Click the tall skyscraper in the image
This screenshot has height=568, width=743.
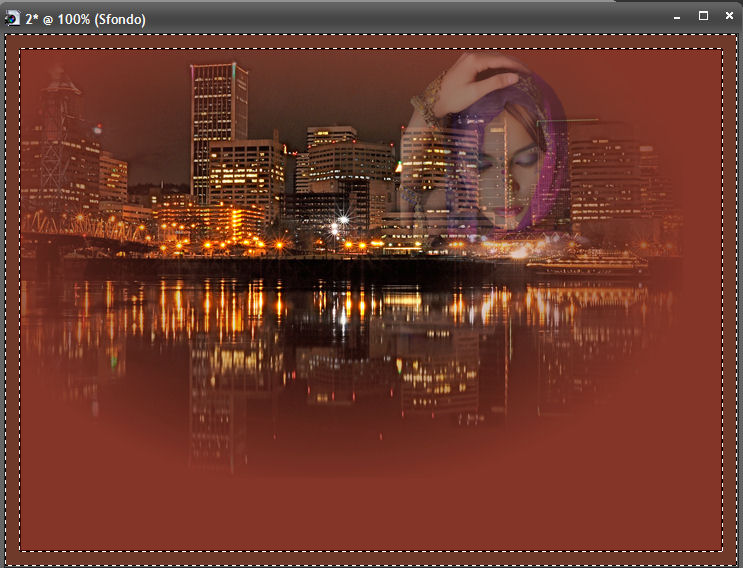(x=219, y=133)
